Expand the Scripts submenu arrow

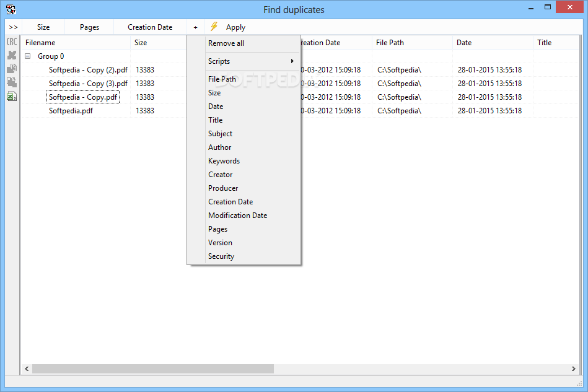pos(292,61)
